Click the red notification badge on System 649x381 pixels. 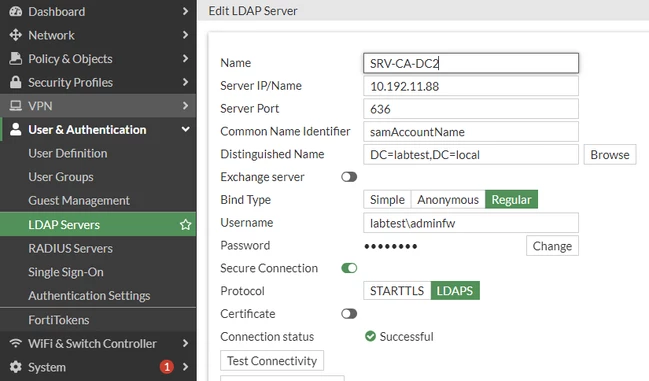click(x=167, y=367)
